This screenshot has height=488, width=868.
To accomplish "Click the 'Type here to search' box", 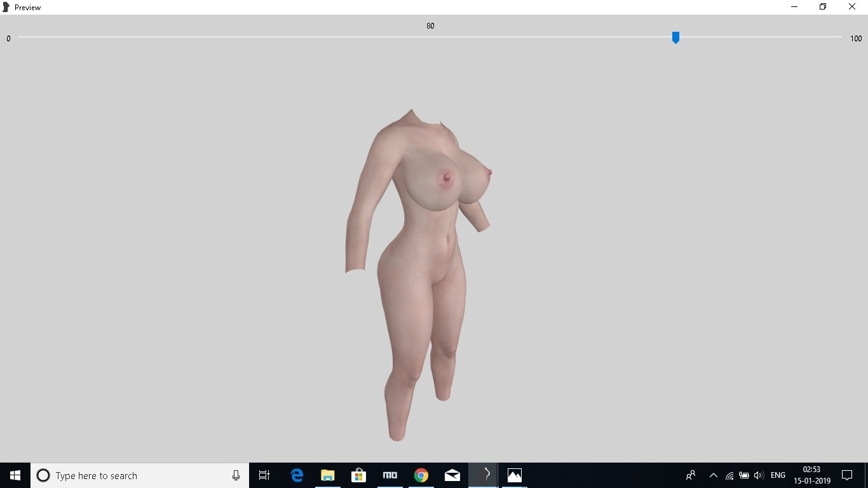I will 140,475.
